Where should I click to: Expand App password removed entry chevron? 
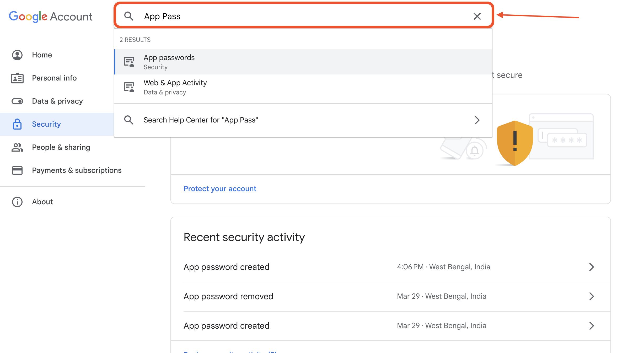click(x=591, y=296)
